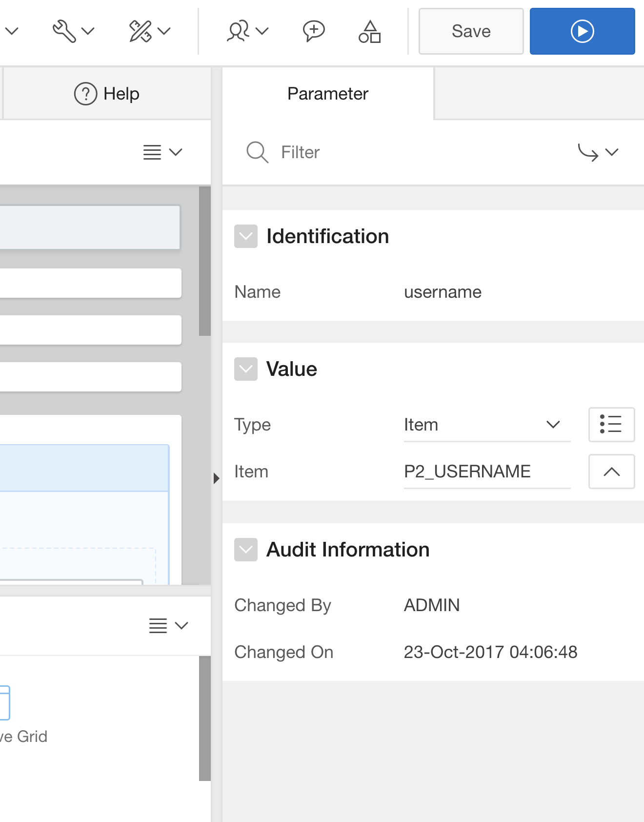Open the layout panel hamburger menu
The image size is (644, 822).
click(x=162, y=152)
